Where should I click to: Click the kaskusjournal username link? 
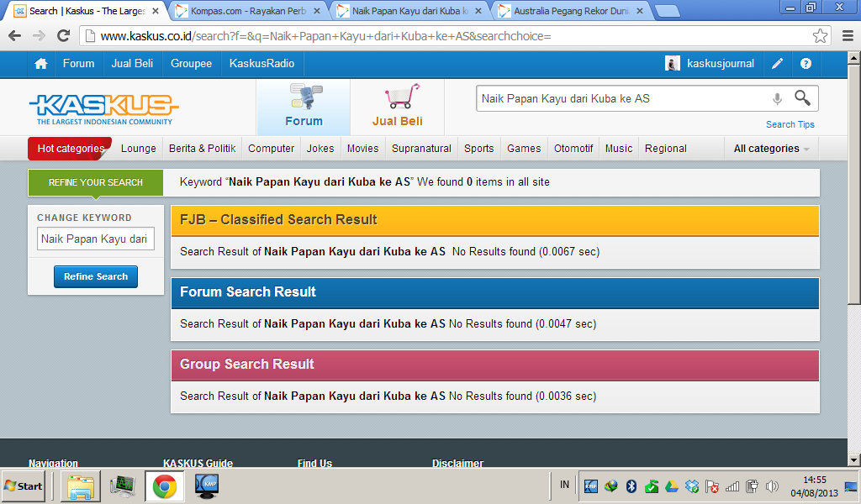pos(721,64)
